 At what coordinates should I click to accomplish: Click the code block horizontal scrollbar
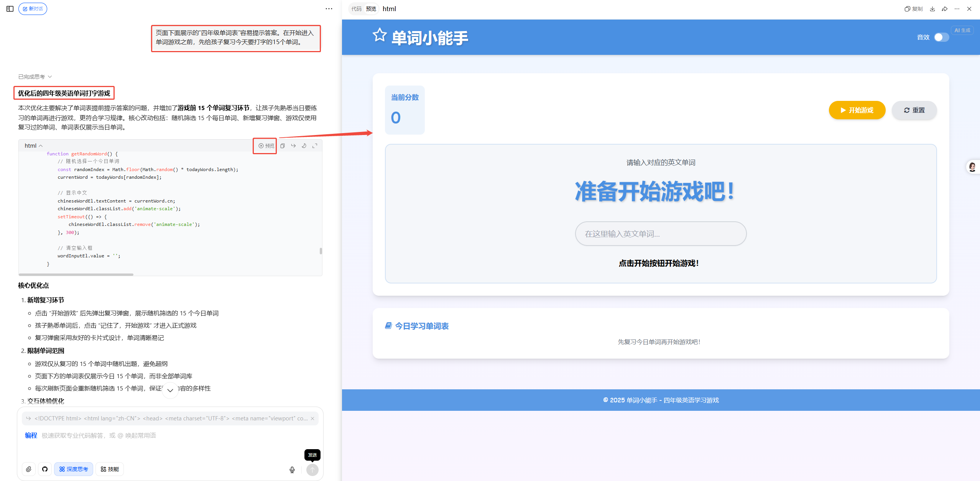[76, 275]
